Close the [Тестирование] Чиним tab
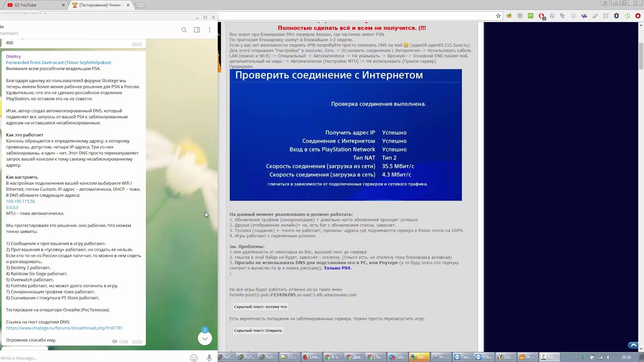This screenshot has width=644, height=362. pos(128,5)
